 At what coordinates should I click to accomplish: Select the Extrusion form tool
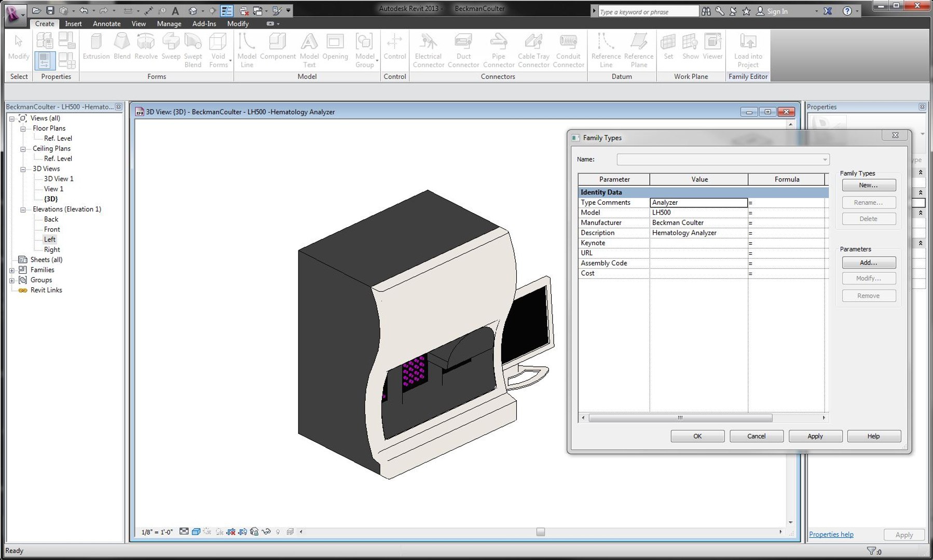tap(96, 47)
